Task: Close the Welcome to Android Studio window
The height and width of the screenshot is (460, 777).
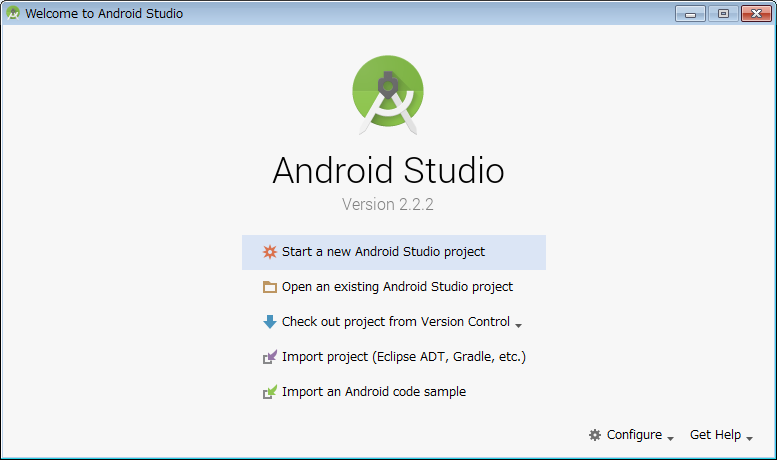Action: coord(756,14)
